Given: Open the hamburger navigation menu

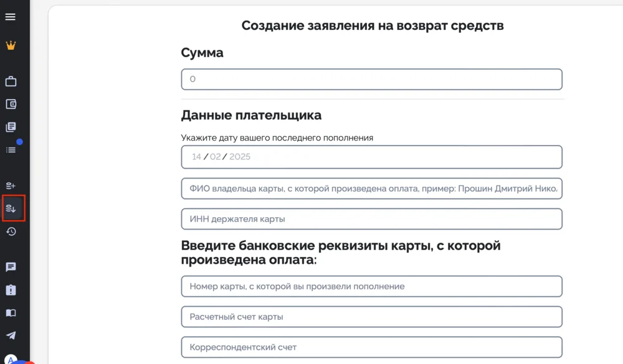Looking at the screenshot, I should point(11,17).
